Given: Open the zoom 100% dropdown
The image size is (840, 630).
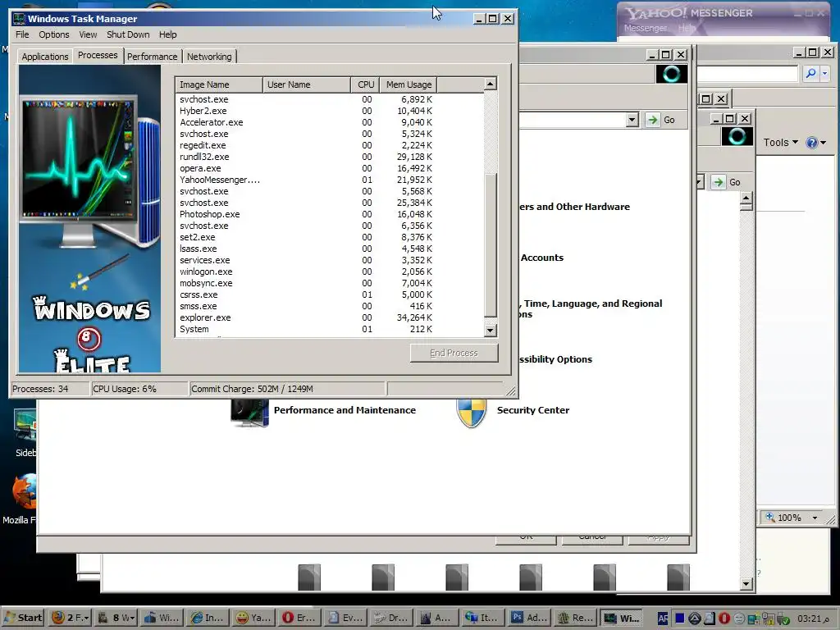Looking at the screenshot, I should point(815,518).
